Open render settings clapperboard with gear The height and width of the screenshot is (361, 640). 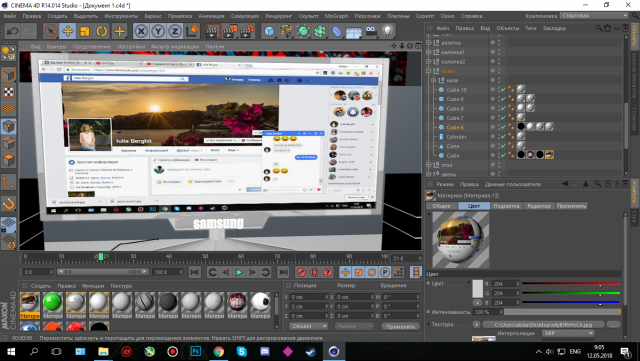(x=247, y=31)
